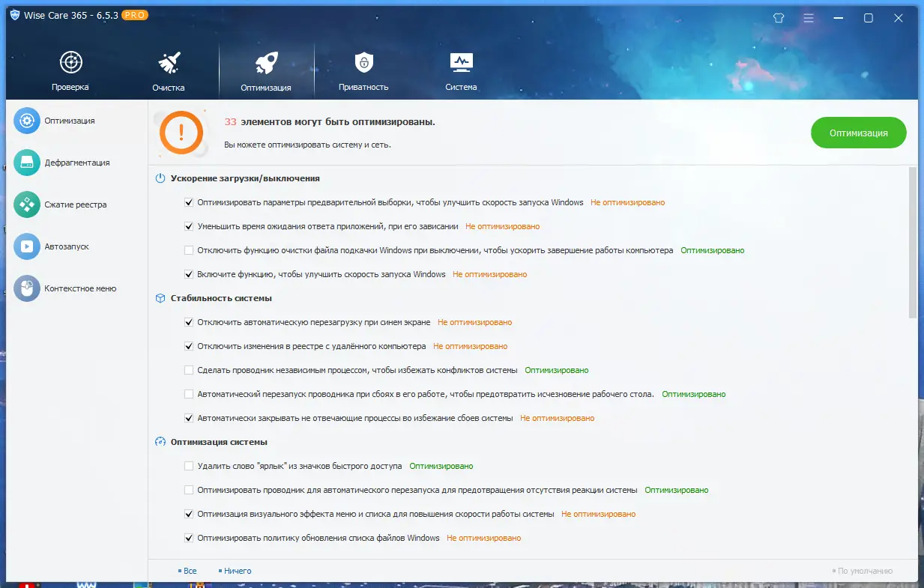924x588 pixels.
Task: Click the Оптимизация gear sidebar icon
Action: click(x=27, y=121)
